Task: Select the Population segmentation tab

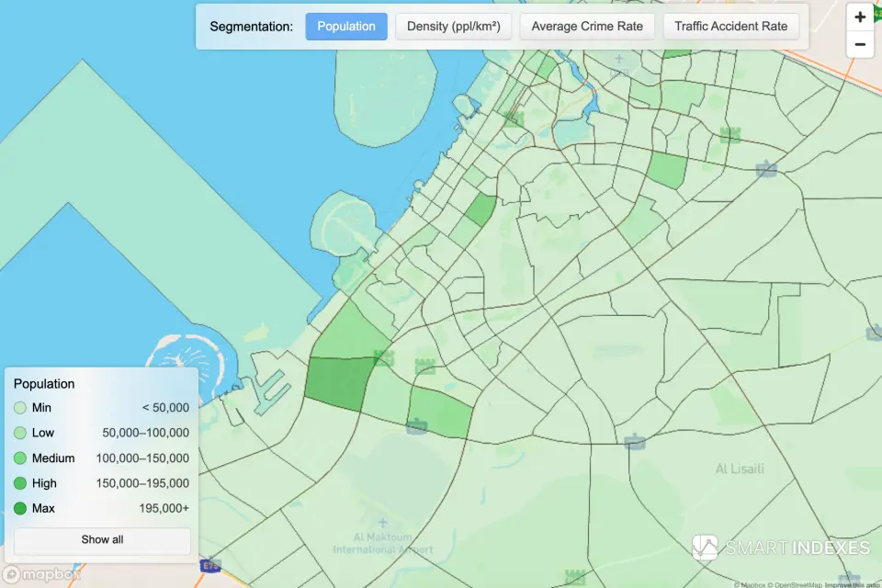Action: click(346, 27)
